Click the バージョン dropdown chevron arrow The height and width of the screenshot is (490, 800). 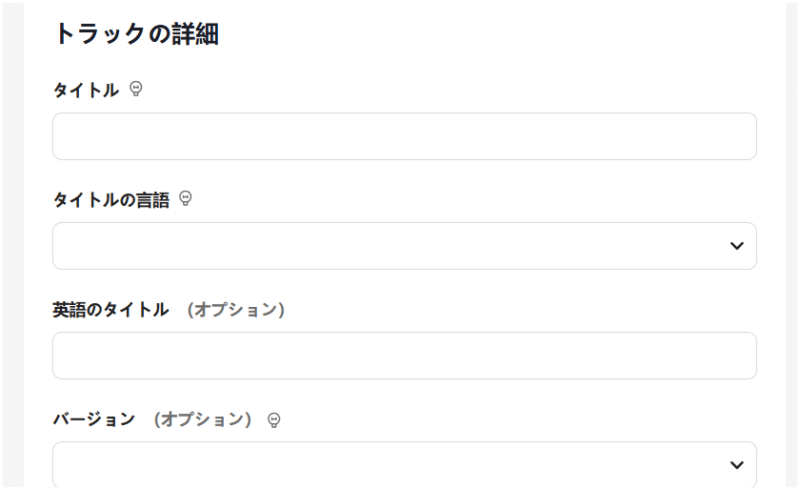coord(737,465)
